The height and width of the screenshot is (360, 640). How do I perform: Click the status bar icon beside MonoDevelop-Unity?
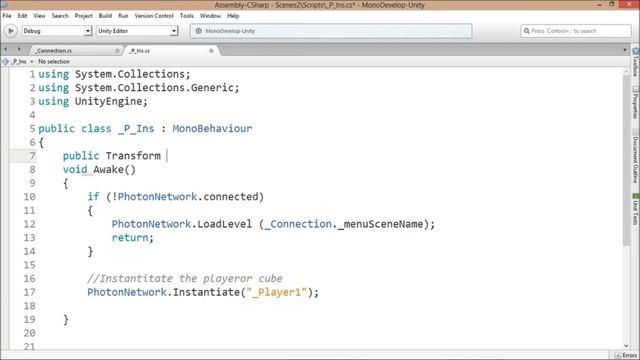(198, 31)
